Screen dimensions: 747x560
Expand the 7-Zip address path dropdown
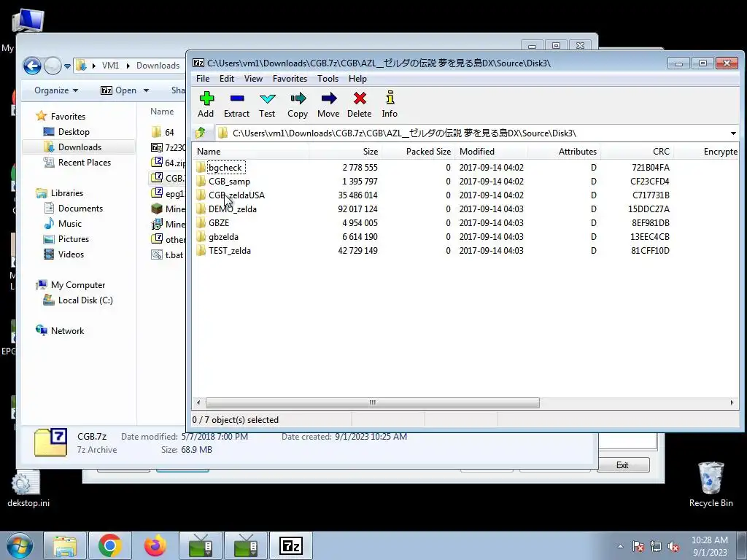(x=733, y=133)
